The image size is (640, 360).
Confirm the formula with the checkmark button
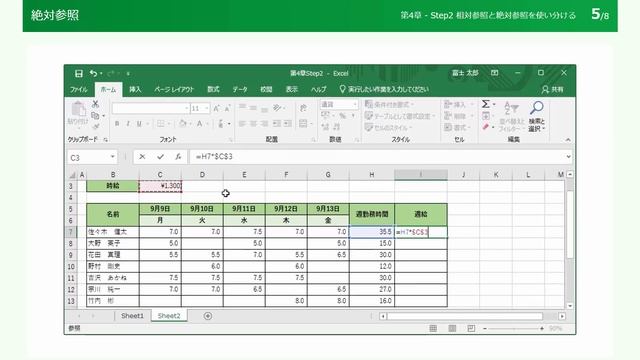click(x=160, y=157)
